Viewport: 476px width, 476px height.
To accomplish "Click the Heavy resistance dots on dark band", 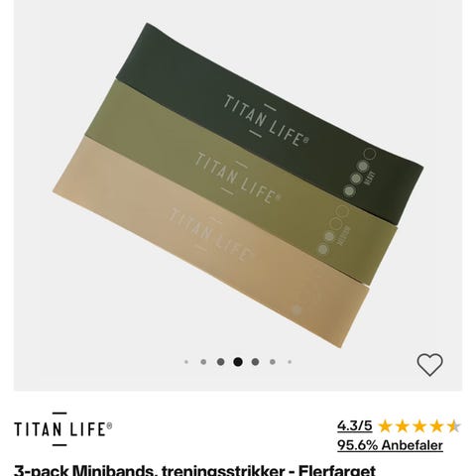I will coord(360,173).
